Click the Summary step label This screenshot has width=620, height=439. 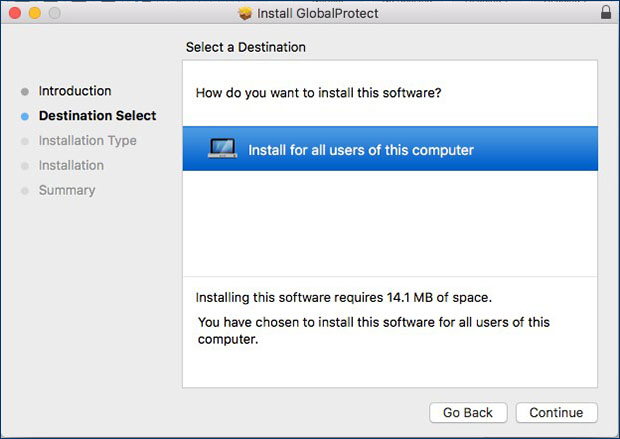67,191
